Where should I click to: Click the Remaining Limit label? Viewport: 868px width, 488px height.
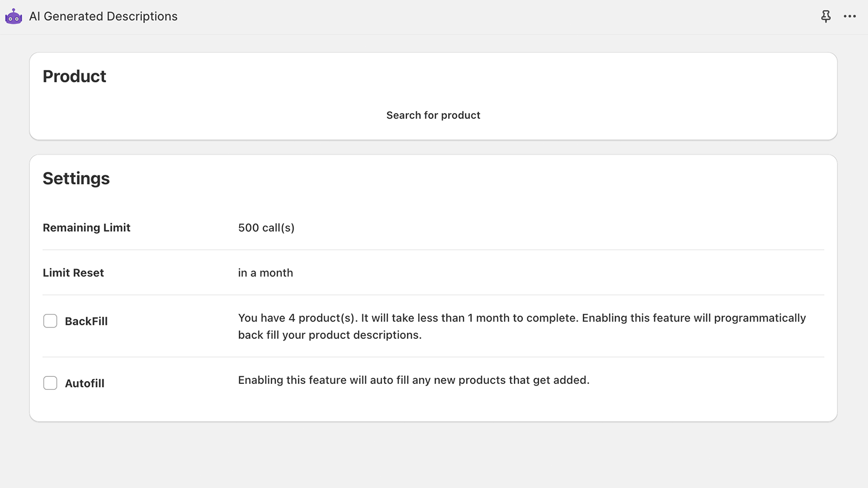tap(87, 228)
